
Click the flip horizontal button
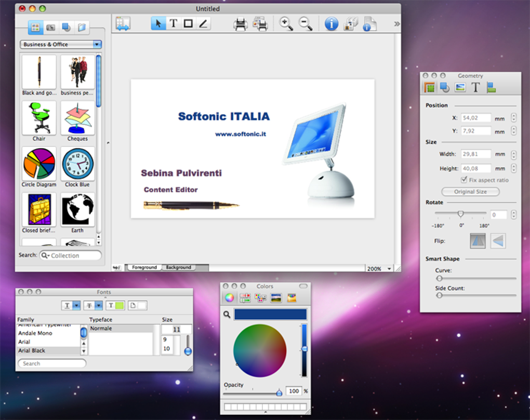tap(478, 241)
